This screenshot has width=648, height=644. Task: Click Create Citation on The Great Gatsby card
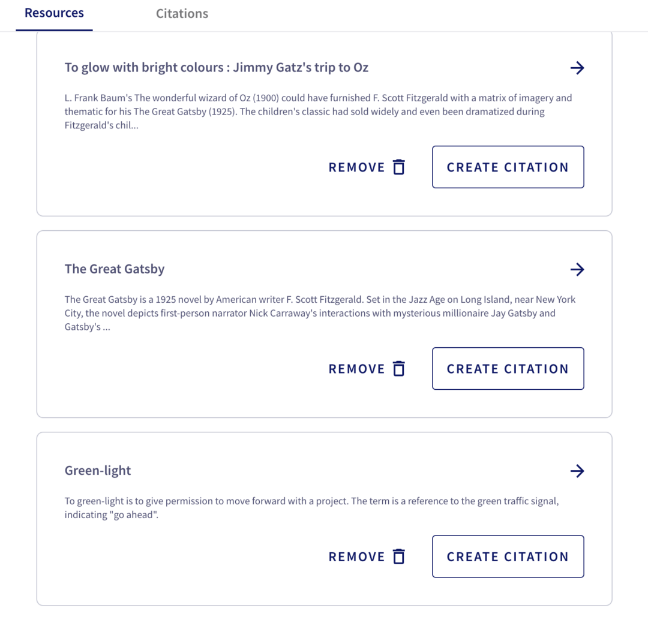[508, 368]
